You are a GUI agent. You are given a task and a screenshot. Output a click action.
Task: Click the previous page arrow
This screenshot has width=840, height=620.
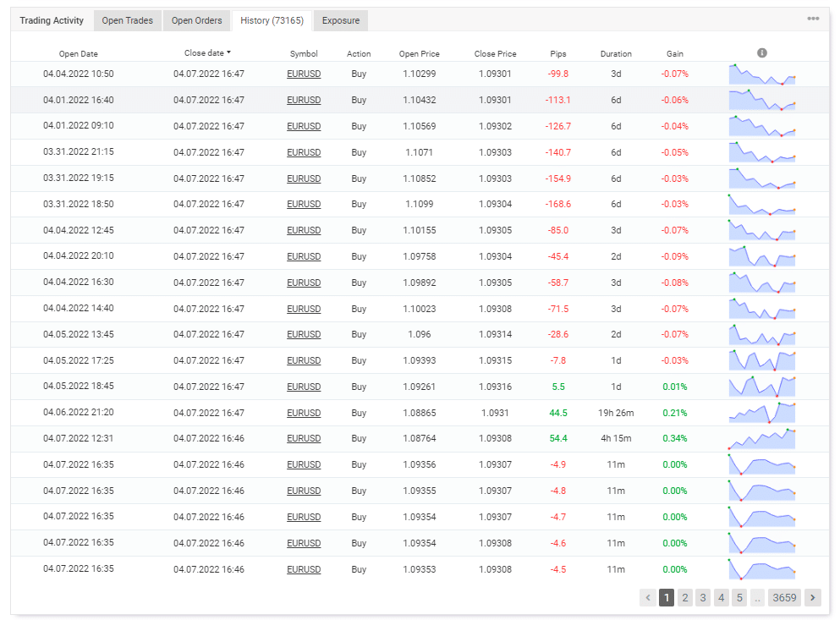(x=648, y=597)
